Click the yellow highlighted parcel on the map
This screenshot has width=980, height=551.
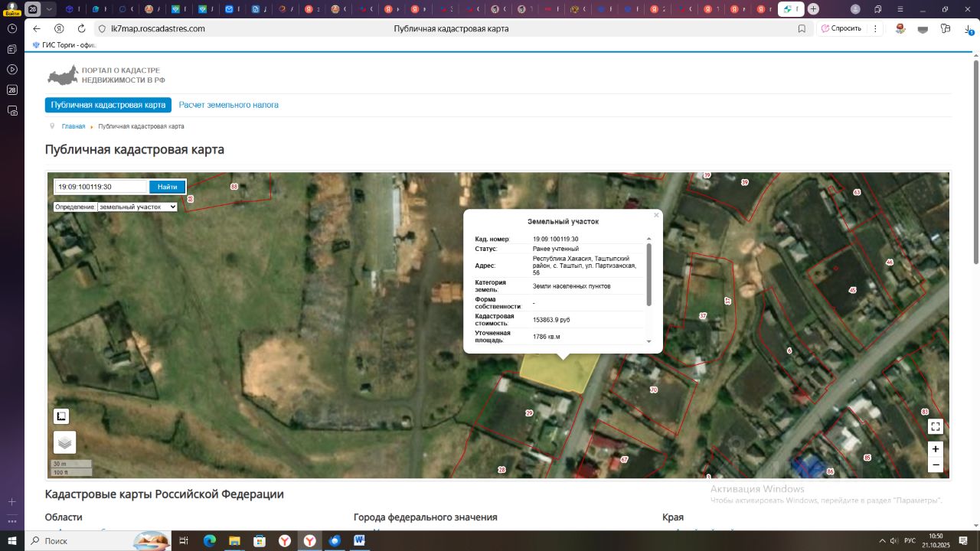(x=559, y=373)
